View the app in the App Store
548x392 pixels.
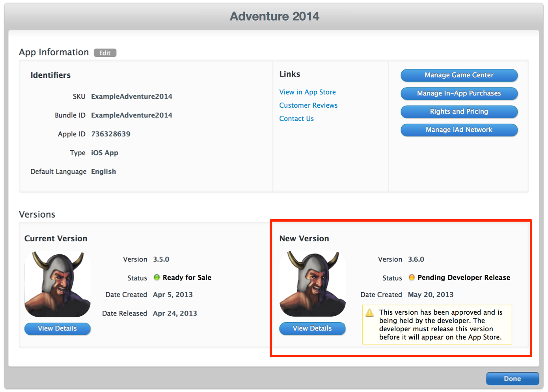308,92
